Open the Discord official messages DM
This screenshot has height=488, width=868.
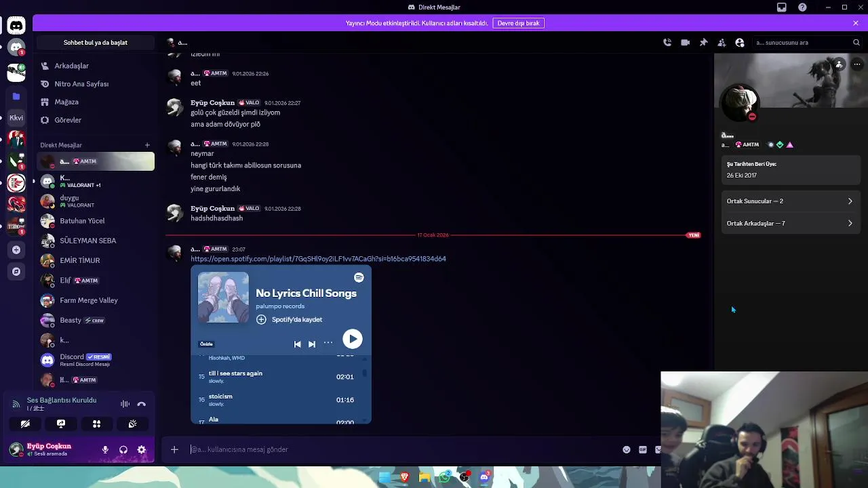(96, 360)
